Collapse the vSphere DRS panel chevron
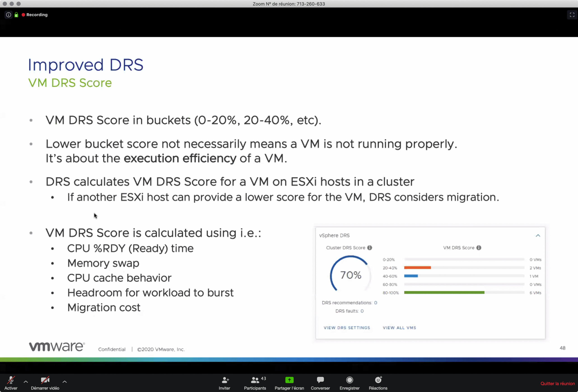The image size is (578, 392). [538, 235]
